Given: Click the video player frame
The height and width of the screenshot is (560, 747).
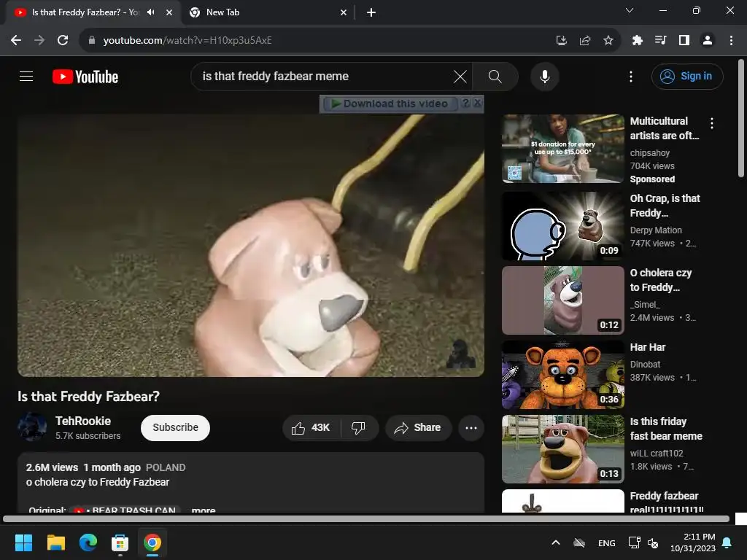Looking at the screenshot, I should pos(251,245).
